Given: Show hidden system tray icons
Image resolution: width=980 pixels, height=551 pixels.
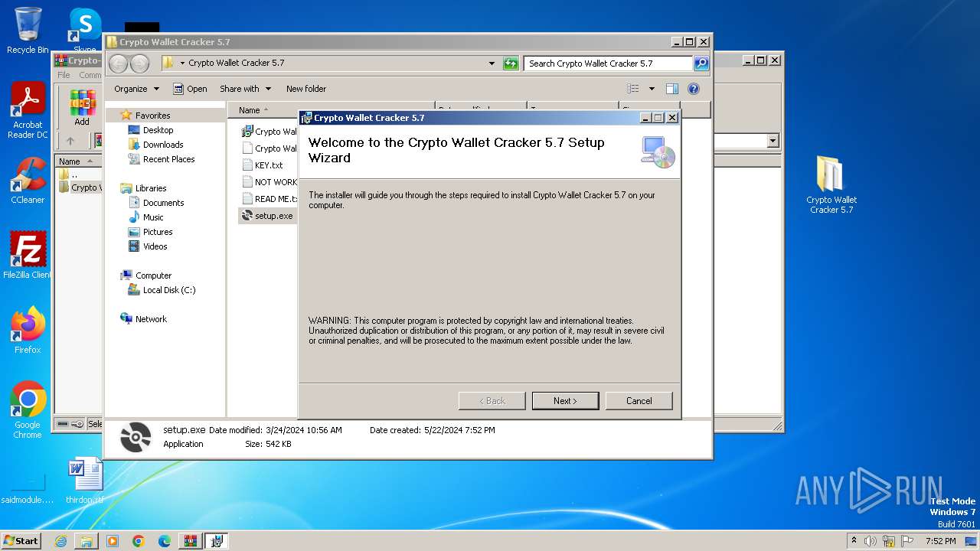Looking at the screenshot, I should (x=854, y=541).
